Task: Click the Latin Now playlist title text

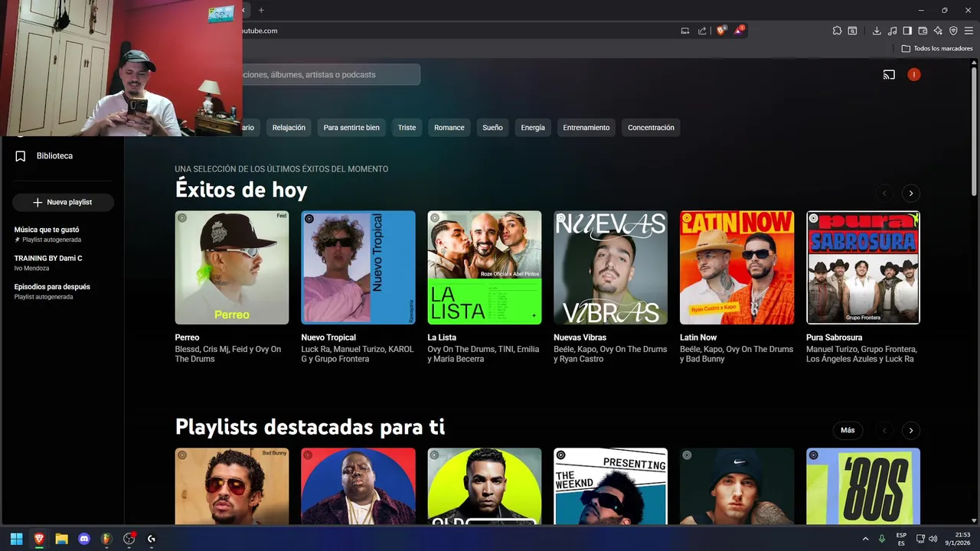Action: click(698, 337)
